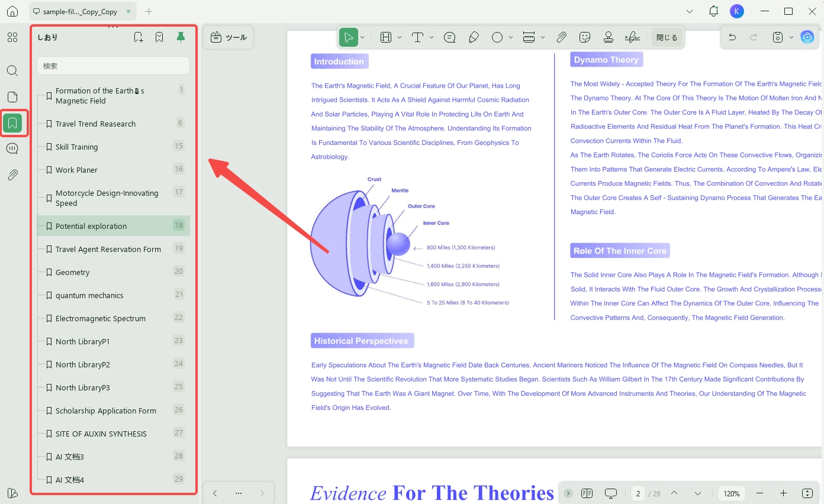Open the ツール tools menu
824x504 pixels.
[x=228, y=37]
